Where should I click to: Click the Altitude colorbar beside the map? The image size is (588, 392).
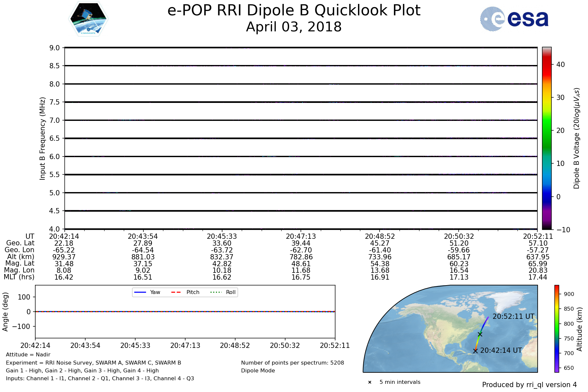(x=557, y=328)
